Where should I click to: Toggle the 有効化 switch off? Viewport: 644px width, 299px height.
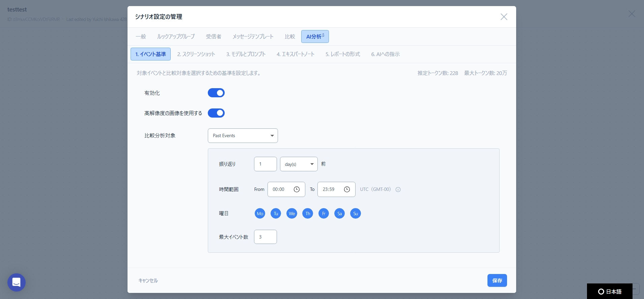[x=216, y=93]
